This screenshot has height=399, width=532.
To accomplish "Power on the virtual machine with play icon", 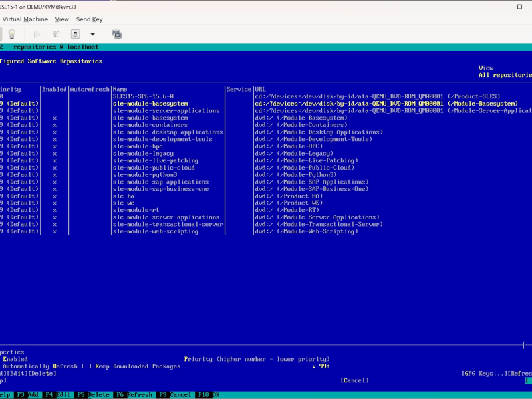I will [37, 35].
